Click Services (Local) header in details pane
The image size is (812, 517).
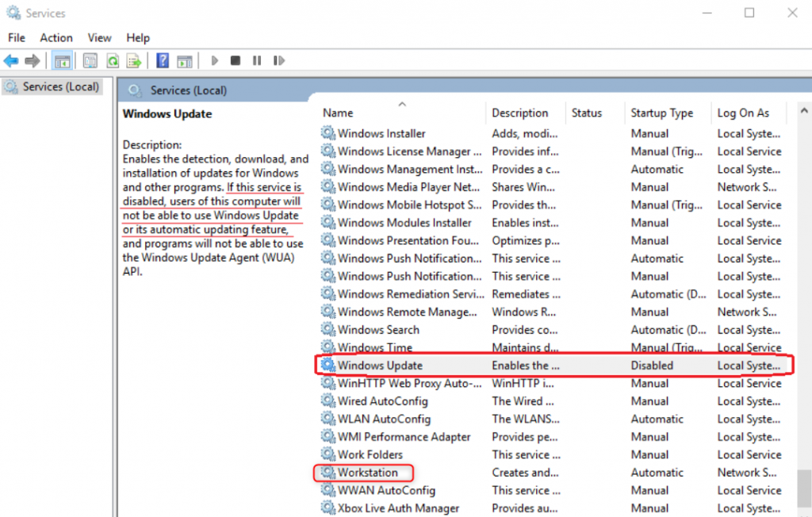189,90
